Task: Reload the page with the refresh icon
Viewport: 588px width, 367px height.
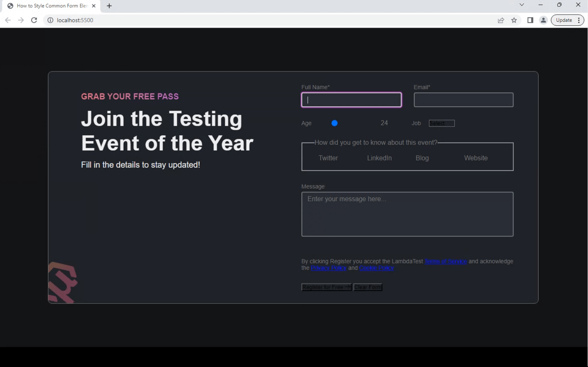Action: [34, 20]
